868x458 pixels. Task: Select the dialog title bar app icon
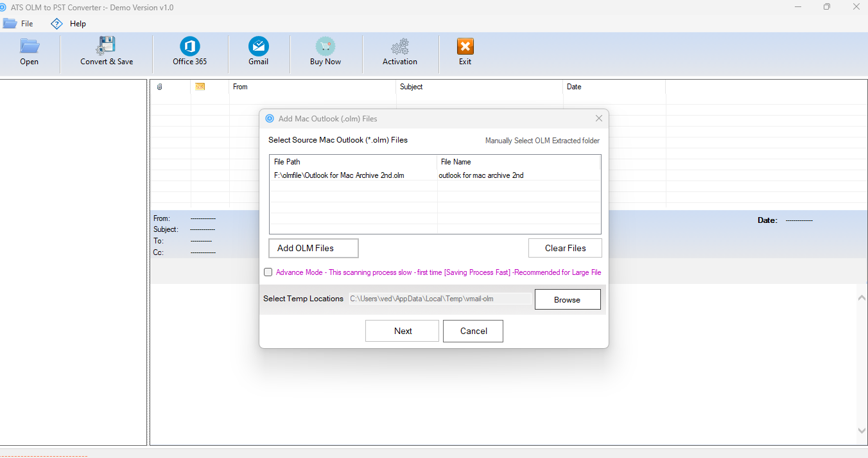270,119
